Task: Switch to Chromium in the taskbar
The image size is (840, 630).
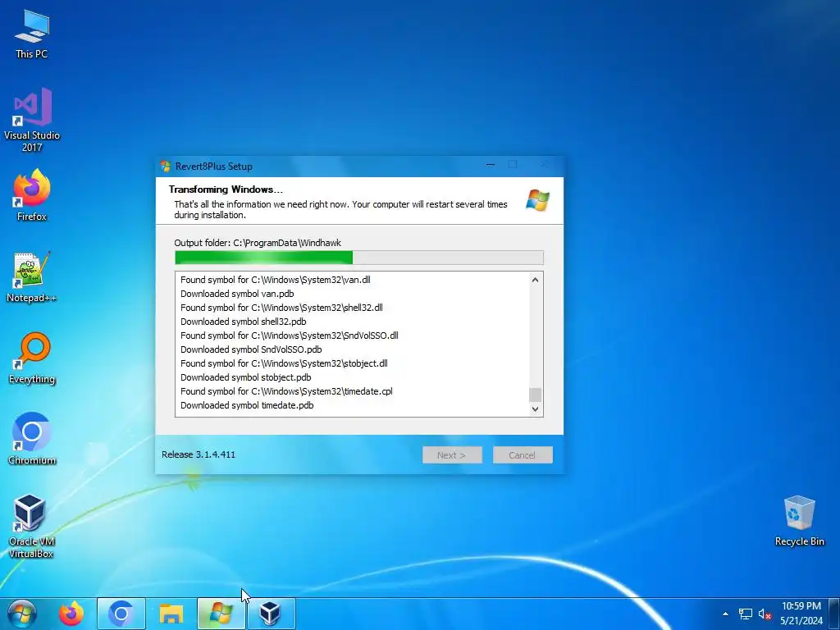Action: tap(121, 614)
